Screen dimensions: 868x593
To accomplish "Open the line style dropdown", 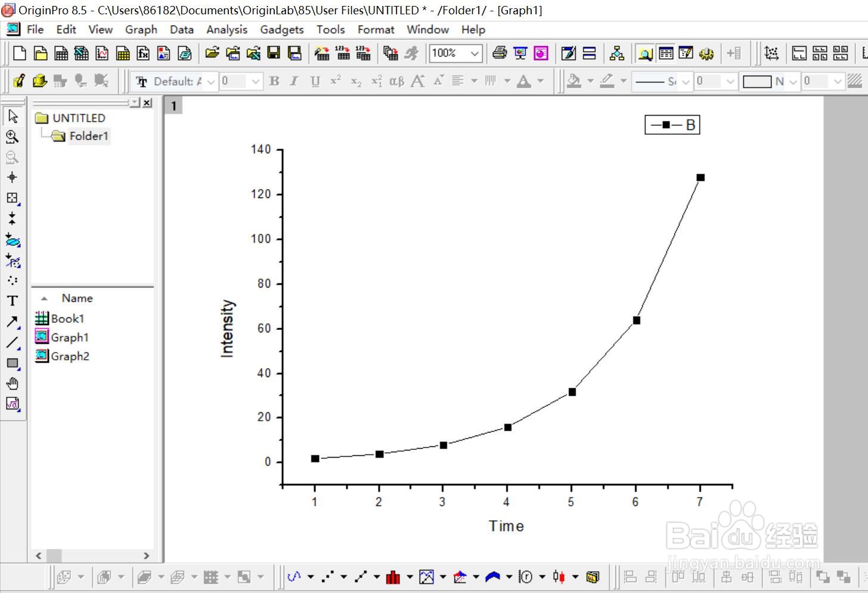I will tap(686, 81).
